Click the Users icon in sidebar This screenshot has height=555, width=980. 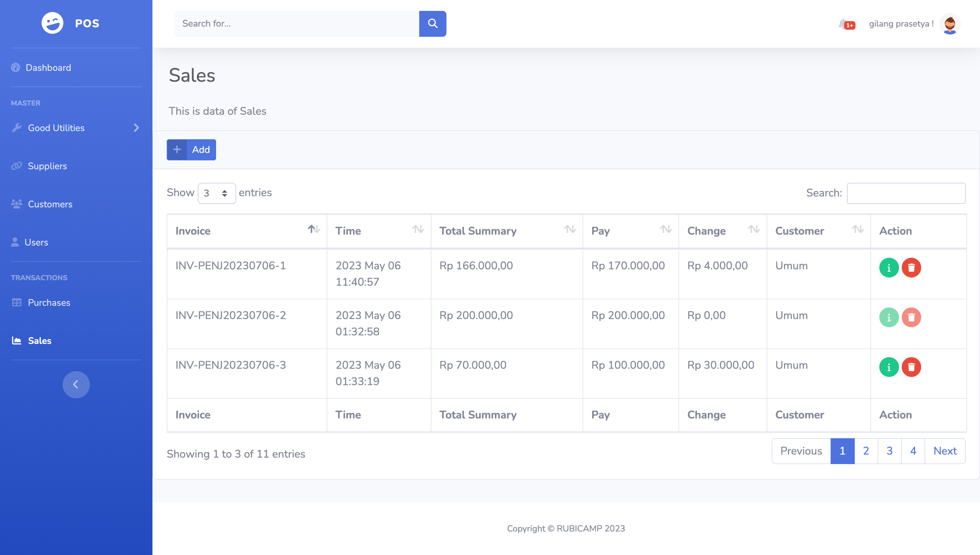coord(16,242)
